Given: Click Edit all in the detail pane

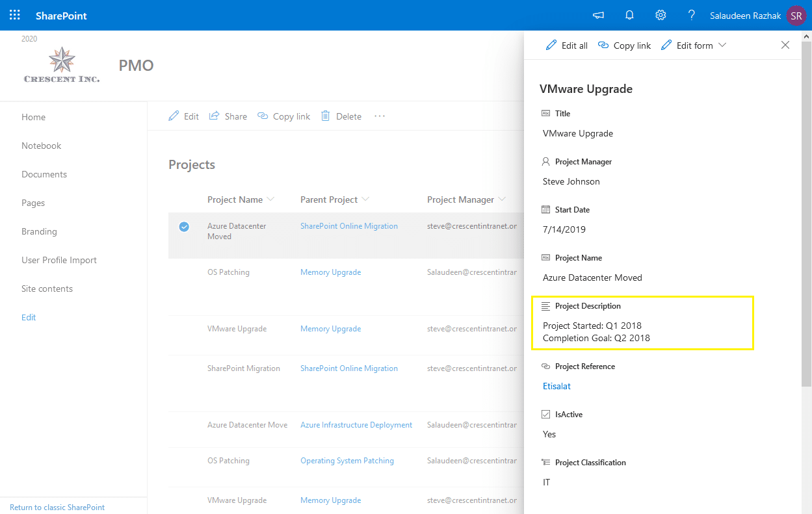Looking at the screenshot, I should pyautogui.click(x=566, y=45).
